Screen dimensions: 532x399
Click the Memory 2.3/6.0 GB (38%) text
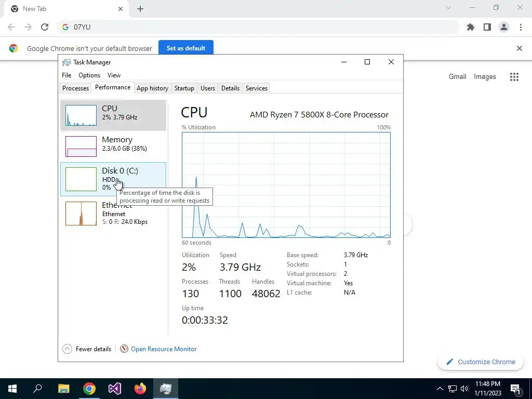(125, 148)
